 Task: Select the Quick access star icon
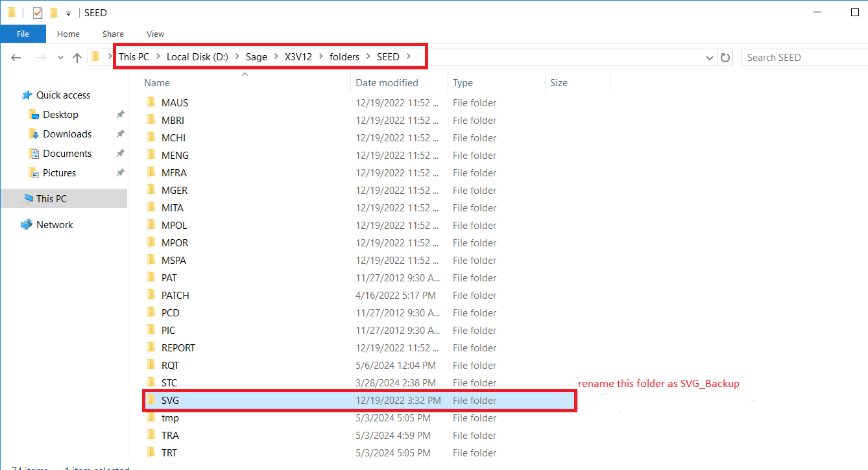28,95
